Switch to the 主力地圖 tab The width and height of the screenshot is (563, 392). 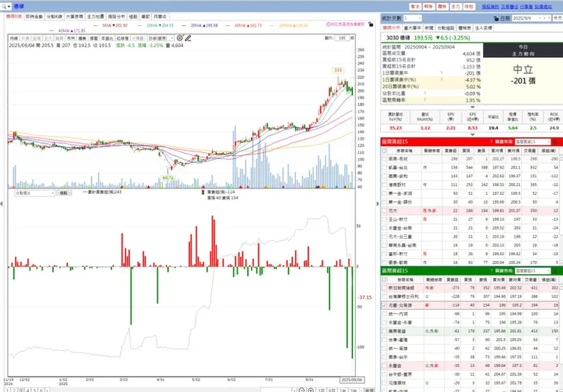96,17
